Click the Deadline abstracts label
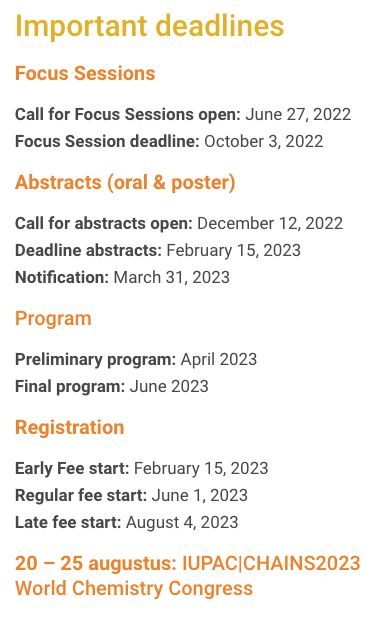Screen dimensions: 378x624 coord(88,250)
